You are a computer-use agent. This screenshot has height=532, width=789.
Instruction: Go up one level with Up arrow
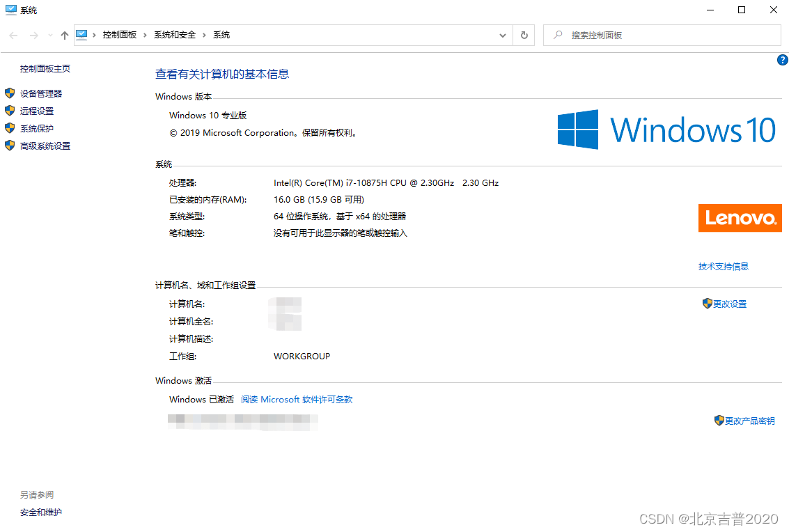(x=64, y=36)
